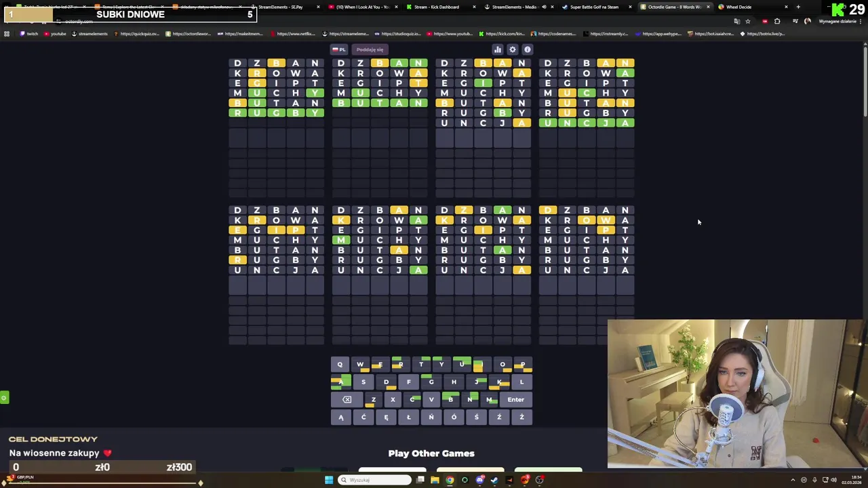Tap the H key on the on-screen keyboard
This screenshot has width=868, height=488.
[x=454, y=382]
